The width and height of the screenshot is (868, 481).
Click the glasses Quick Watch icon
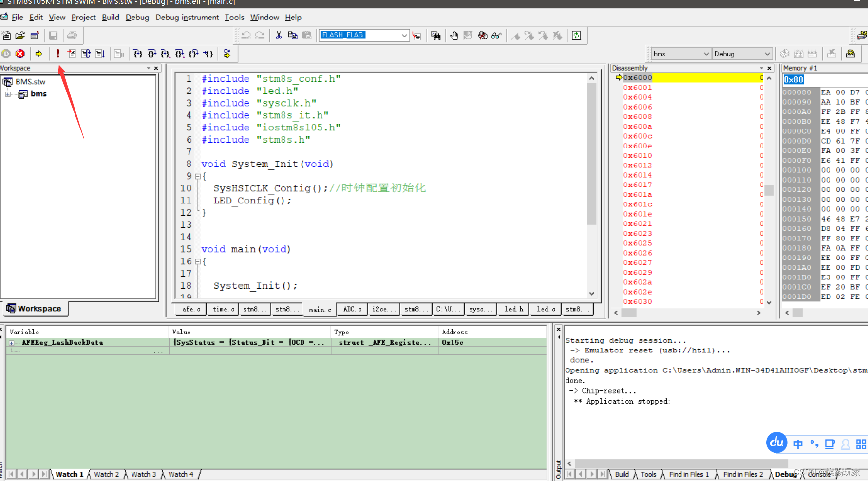(496, 36)
